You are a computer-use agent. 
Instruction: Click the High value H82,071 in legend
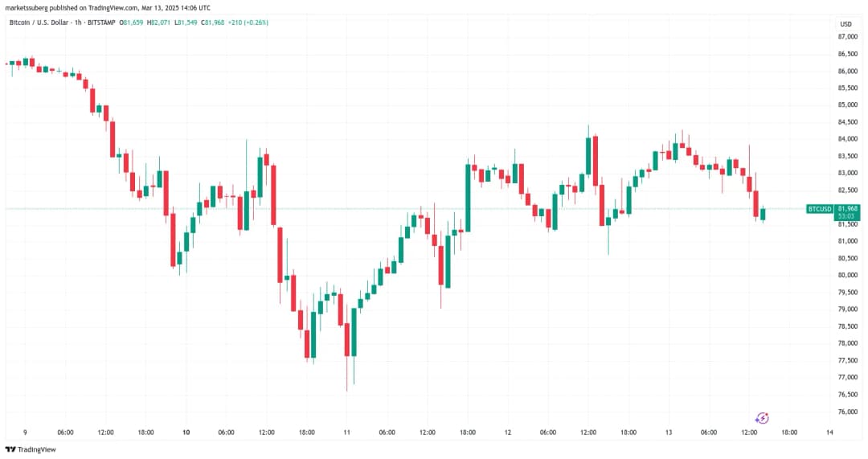point(162,22)
